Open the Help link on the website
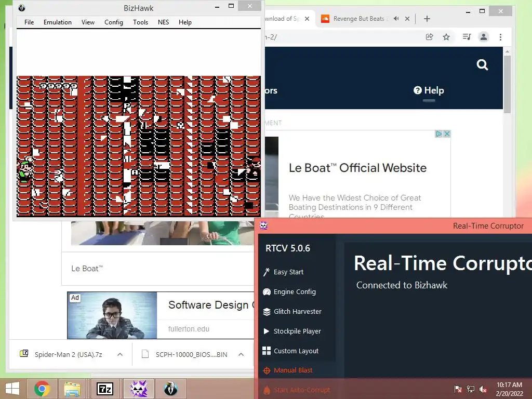 coord(429,90)
